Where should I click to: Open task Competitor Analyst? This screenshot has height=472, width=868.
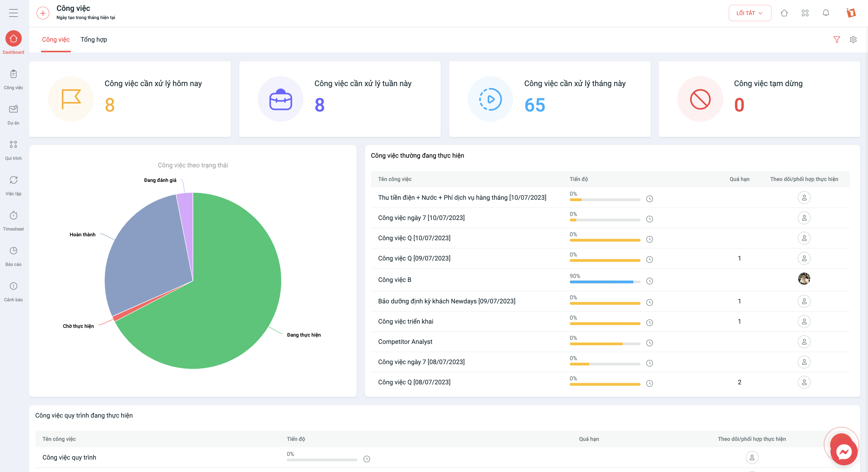pyautogui.click(x=405, y=342)
